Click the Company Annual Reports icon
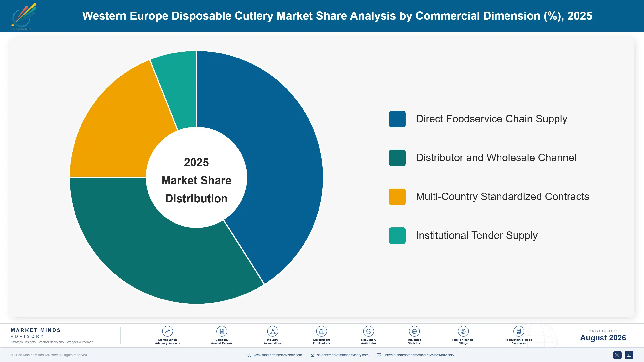Screen dimensions: 644x362 point(222,331)
